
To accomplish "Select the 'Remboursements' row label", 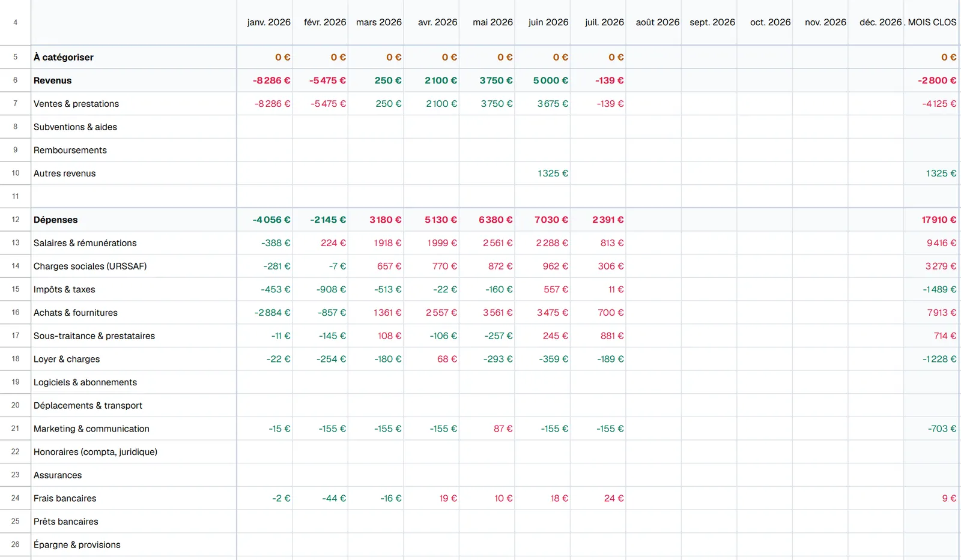I will [x=70, y=150].
